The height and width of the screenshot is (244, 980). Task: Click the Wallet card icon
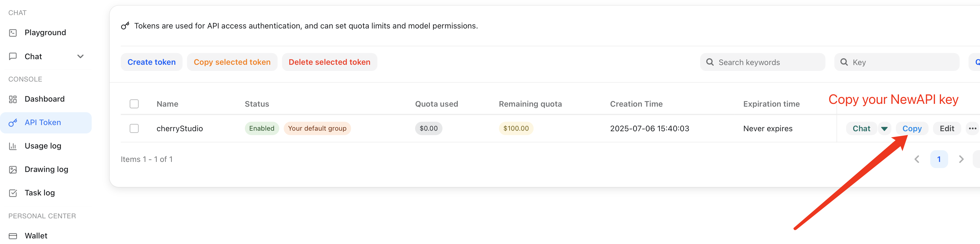pos(13,236)
